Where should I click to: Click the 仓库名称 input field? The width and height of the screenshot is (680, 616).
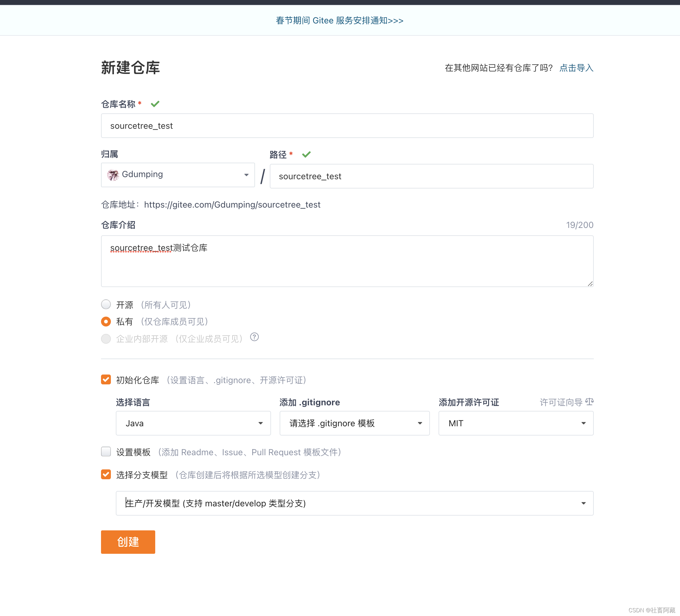point(347,125)
